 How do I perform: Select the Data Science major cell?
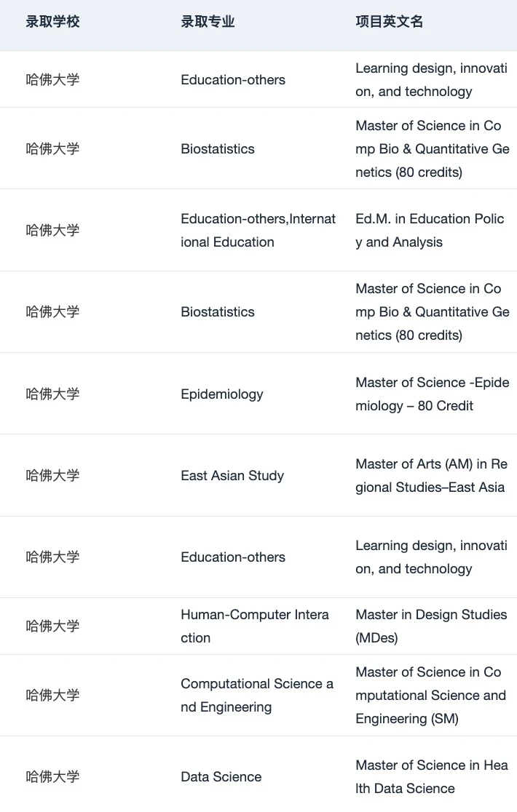coord(221,777)
